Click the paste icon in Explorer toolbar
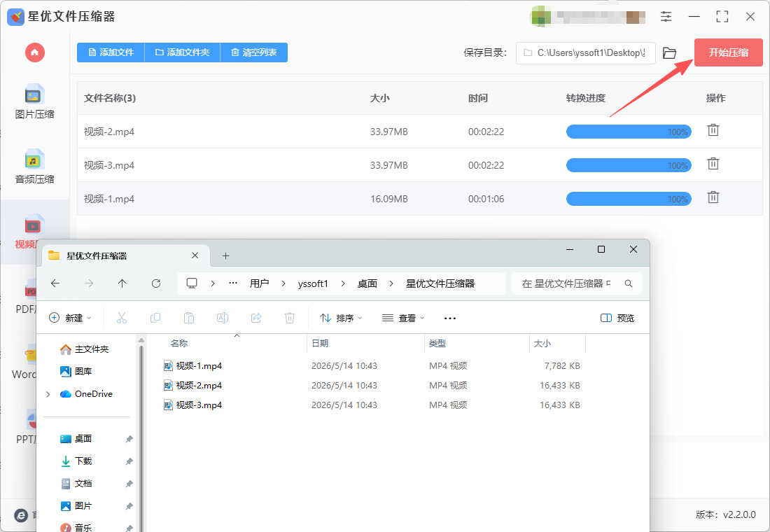The image size is (770, 532). [188, 318]
